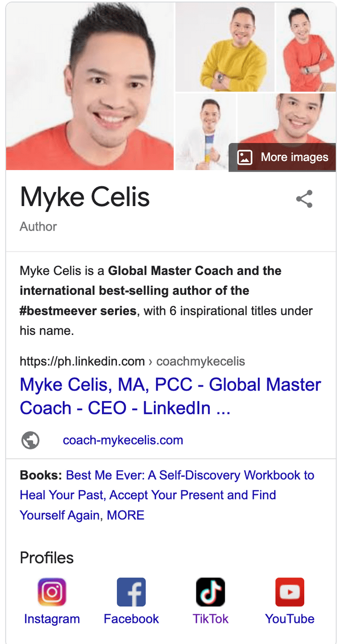
Task: Click the Instagram text label
Action: pos(52,619)
